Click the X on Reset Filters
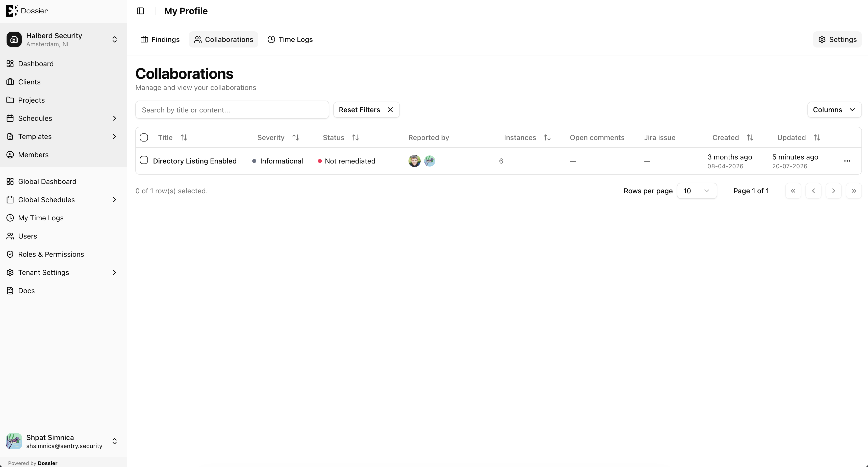The width and height of the screenshot is (868, 467). (390, 110)
